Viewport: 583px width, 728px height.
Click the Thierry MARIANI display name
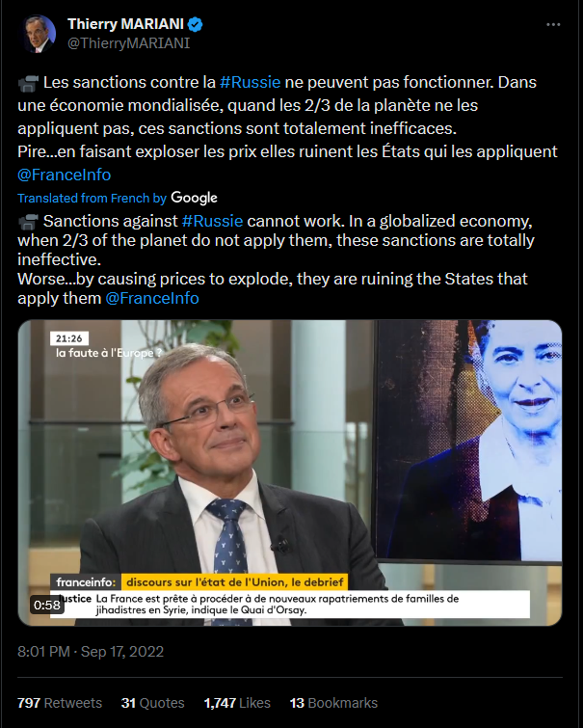(126, 24)
